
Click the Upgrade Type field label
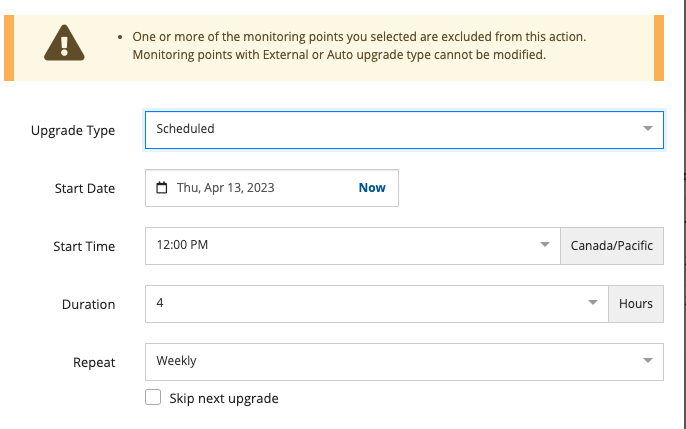73,131
